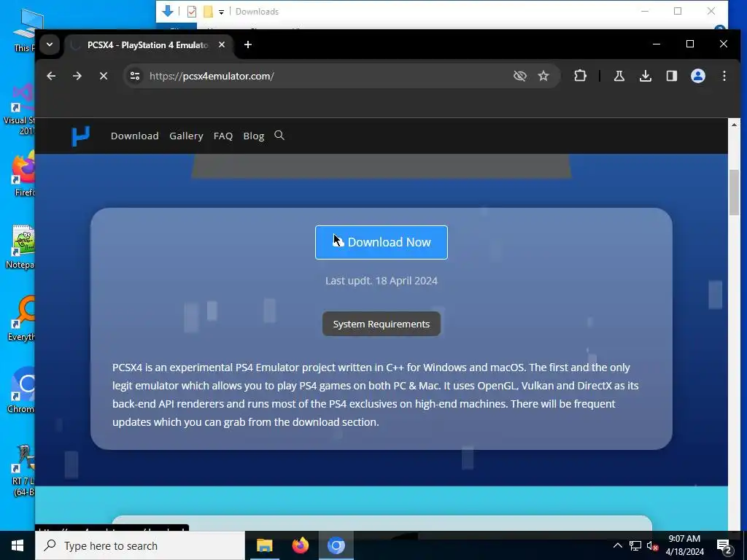
Task: Click the taskbar search box
Action: tap(140, 545)
